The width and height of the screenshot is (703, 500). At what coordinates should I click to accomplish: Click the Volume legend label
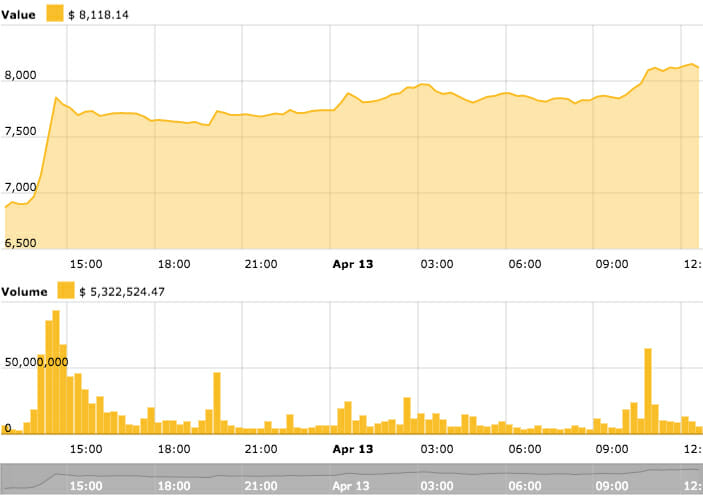(24, 291)
